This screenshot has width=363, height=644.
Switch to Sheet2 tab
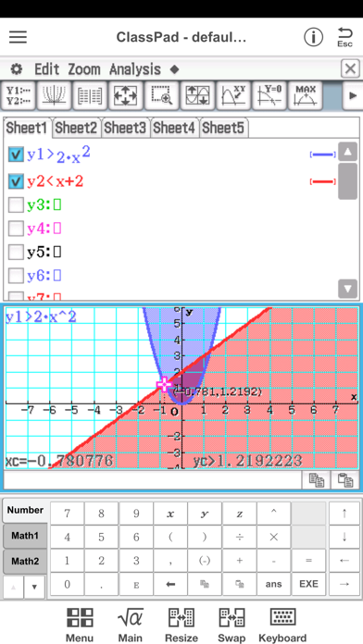(77, 128)
